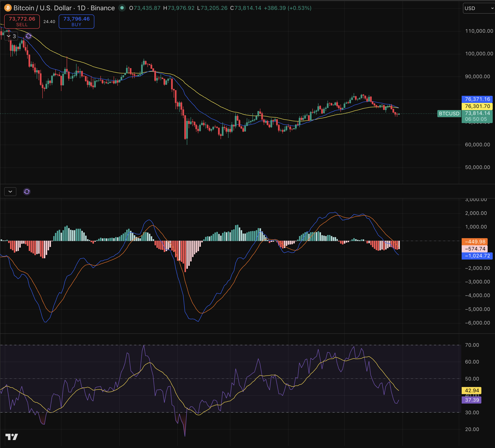Image resolution: width=495 pixels, height=448 pixels.
Task: Click the 1,000.00 MACD axis label
Action: click(x=476, y=227)
